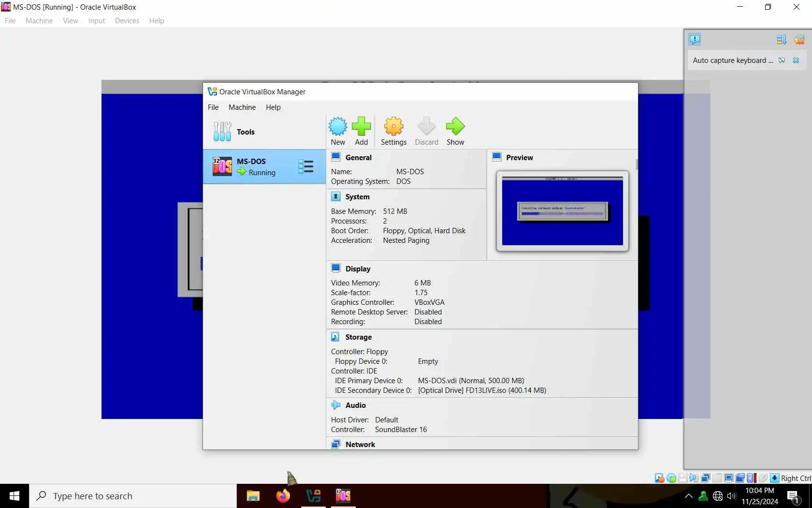Click the optical disk status icon
The image size is (812, 508).
[x=671, y=478]
